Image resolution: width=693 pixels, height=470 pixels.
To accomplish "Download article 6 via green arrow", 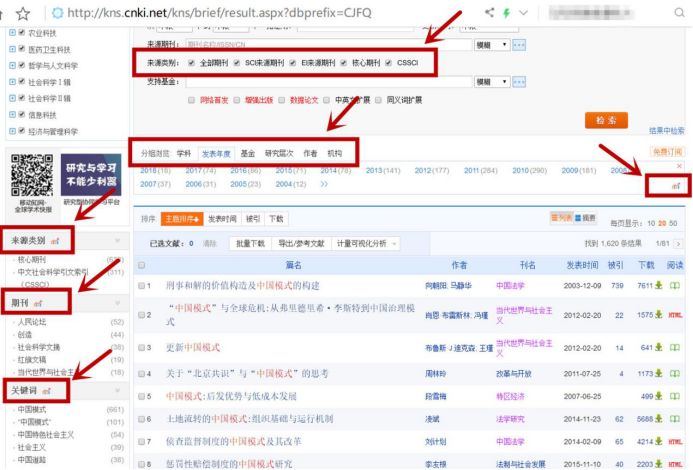I will click(x=659, y=418).
